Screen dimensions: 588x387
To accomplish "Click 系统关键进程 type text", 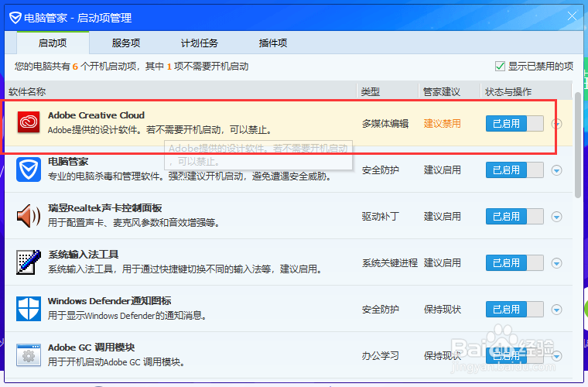I will tap(390, 263).
